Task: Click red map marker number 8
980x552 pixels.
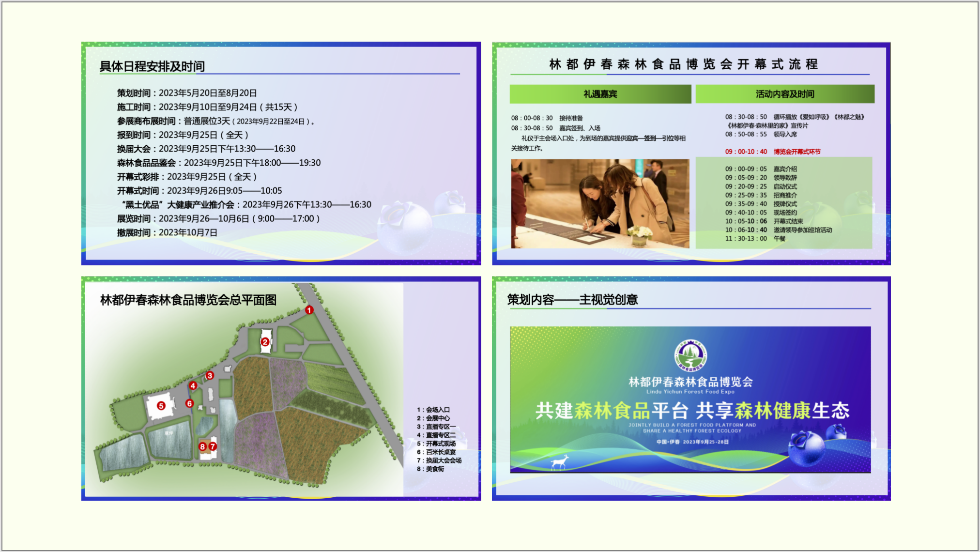Action: 203,446
